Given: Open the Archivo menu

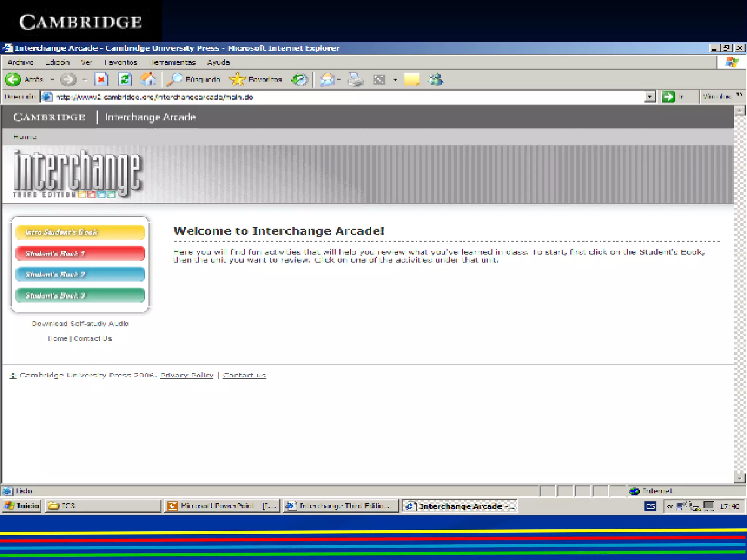Looking at the screenshot, I should pyautogui.click(x=20, y=62).
